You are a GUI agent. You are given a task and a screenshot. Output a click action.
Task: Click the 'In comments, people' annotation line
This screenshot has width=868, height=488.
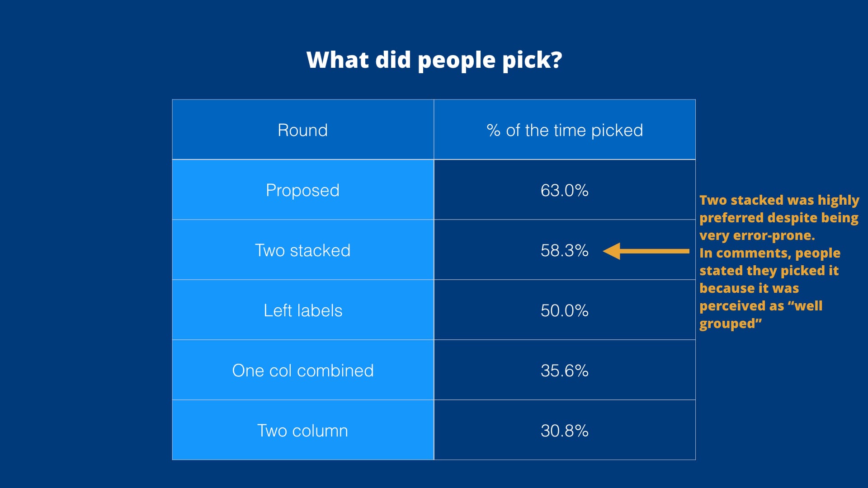coord(769,253)
